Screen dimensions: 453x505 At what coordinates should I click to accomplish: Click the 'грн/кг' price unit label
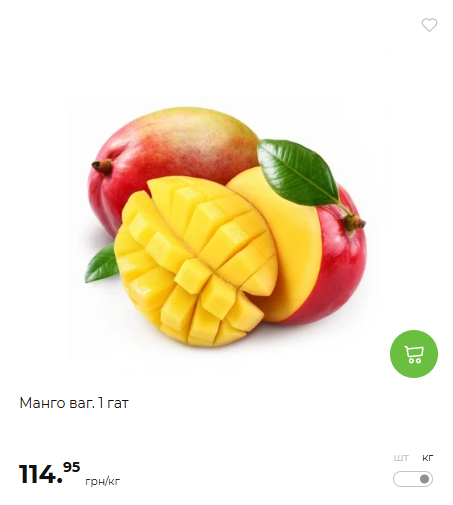tap(102, 481)
